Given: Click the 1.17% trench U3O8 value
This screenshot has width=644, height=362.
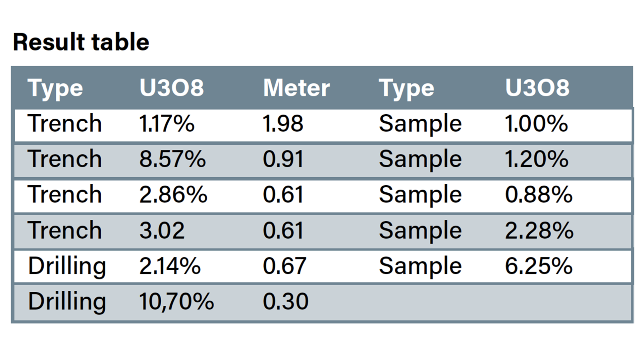Looking at the screenshot, I should pyautogui.click(x=167, y=123).
